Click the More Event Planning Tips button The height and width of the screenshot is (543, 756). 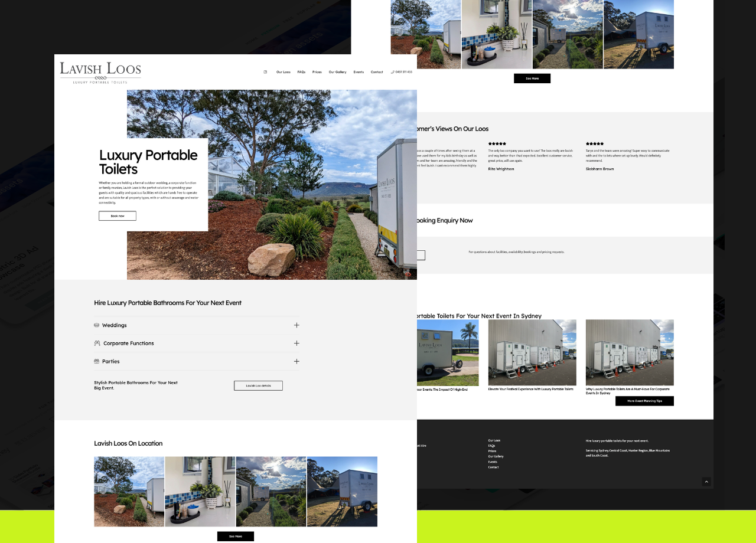644,401
